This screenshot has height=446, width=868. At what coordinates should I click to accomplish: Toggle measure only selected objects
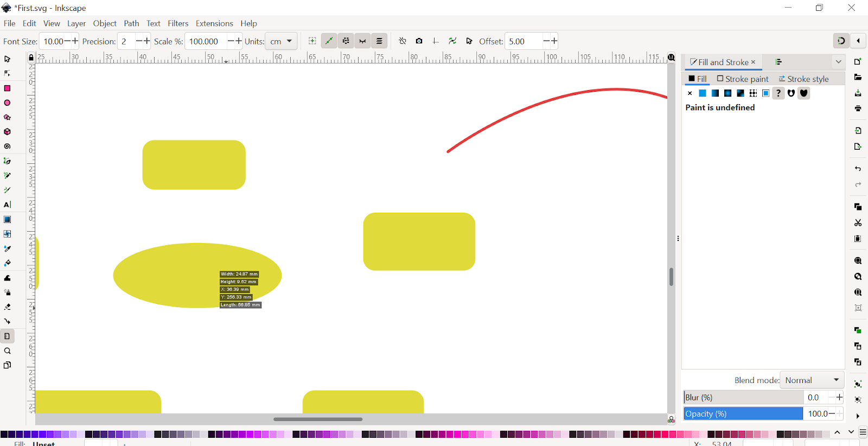[x=312, y=41]
